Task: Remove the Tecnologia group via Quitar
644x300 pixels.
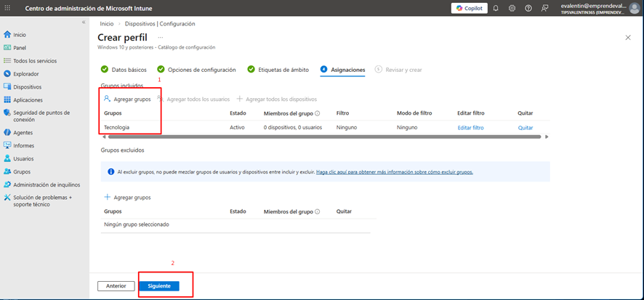Action: tap(525, 128)
